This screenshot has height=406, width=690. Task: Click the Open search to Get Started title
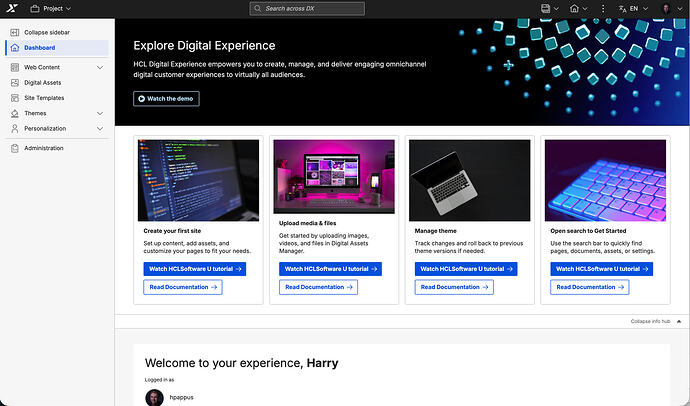coord(588,231)
